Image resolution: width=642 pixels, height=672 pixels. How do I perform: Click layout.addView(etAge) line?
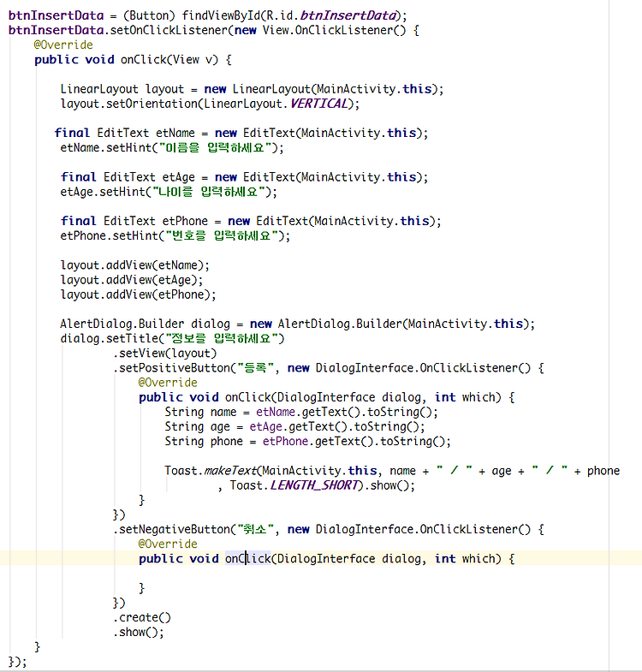tap(132, 280)
